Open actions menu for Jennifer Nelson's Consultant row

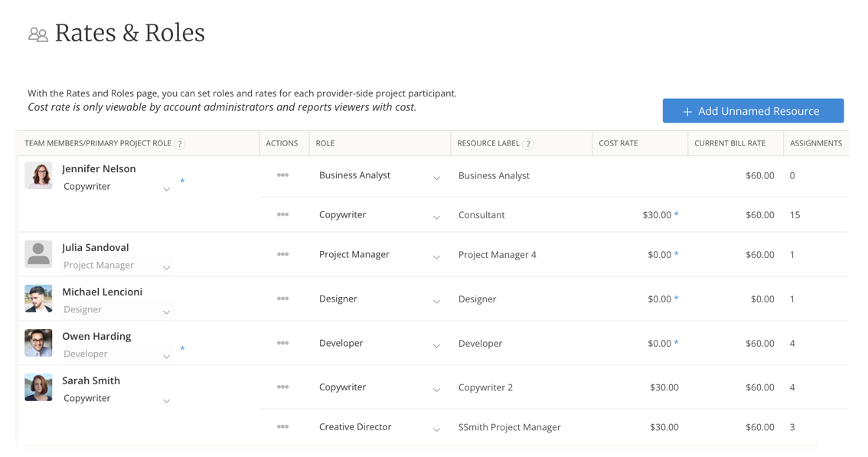(x=283, y=214)
